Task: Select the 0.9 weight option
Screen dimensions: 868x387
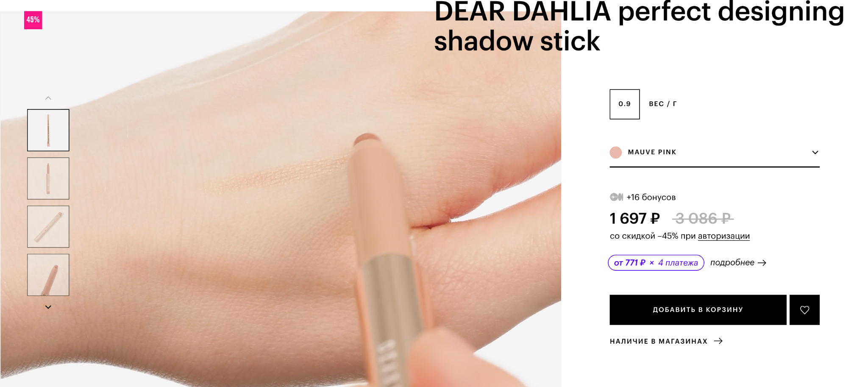Action: click(x=625, y=104)
